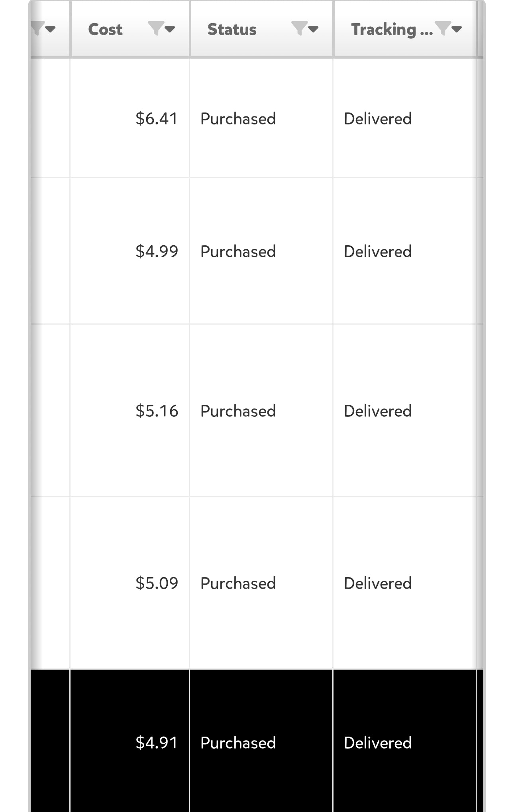
Task: Click Delivered link in the $6.41 row
Action: tap(378, 119)
